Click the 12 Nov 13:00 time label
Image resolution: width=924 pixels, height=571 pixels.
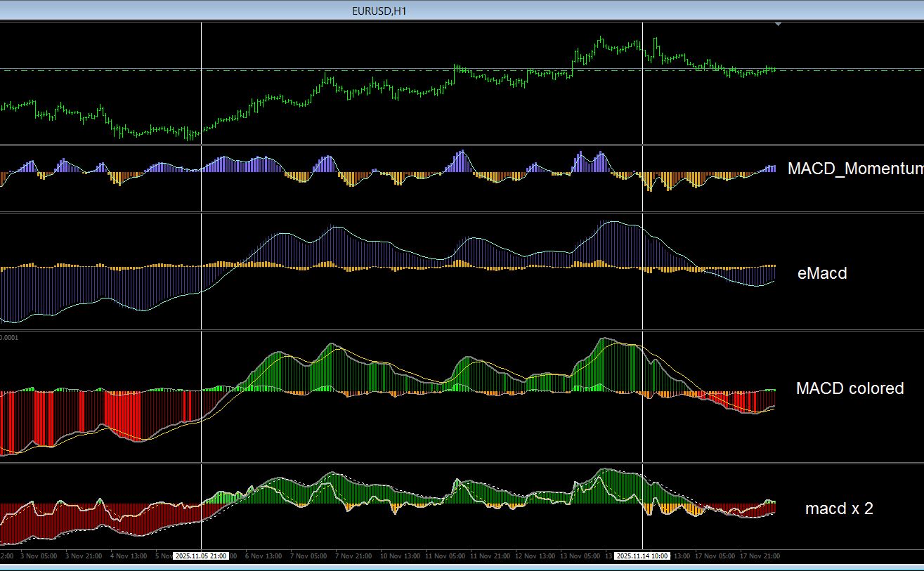[x=535, y=556]
